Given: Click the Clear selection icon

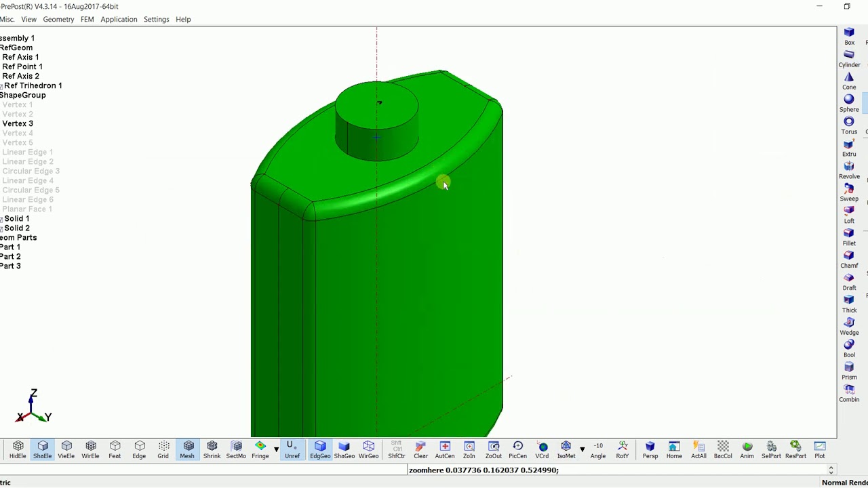Looking at the screenshot, I should 420,450.
